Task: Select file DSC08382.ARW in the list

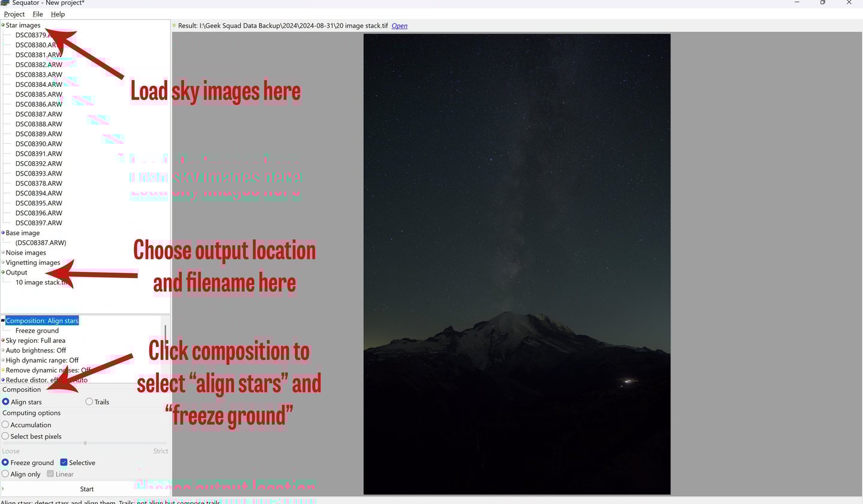Action: click(x=39, y=65)
